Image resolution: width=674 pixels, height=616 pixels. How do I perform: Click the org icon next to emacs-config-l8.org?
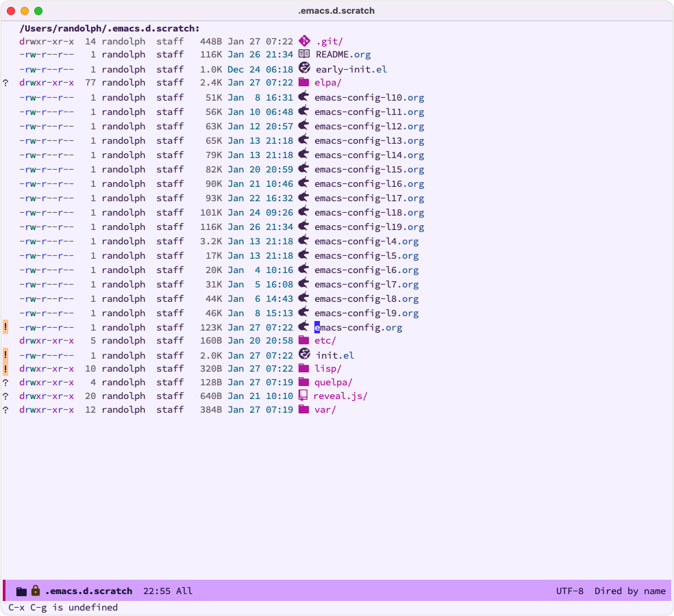click(x=304, y=298)
